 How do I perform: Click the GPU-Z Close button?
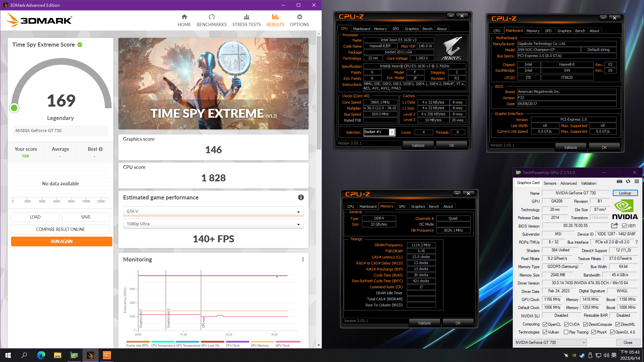(x=628, y=343)
